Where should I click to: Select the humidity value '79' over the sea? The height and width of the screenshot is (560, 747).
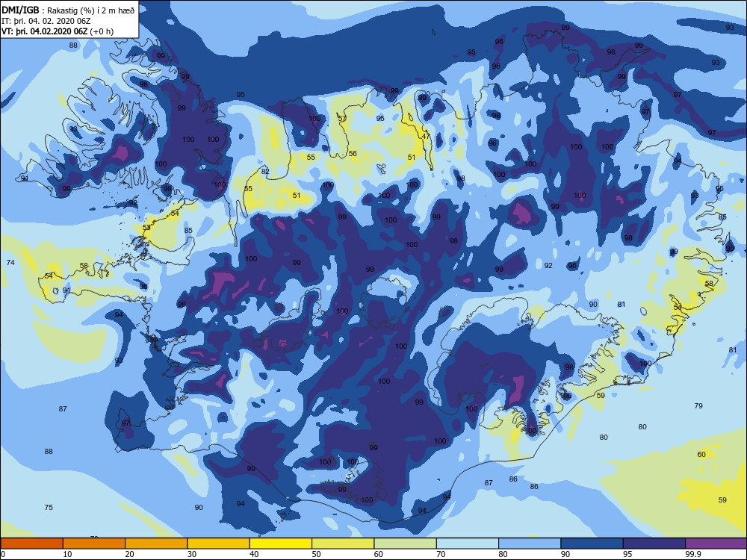tap(698, 405)
